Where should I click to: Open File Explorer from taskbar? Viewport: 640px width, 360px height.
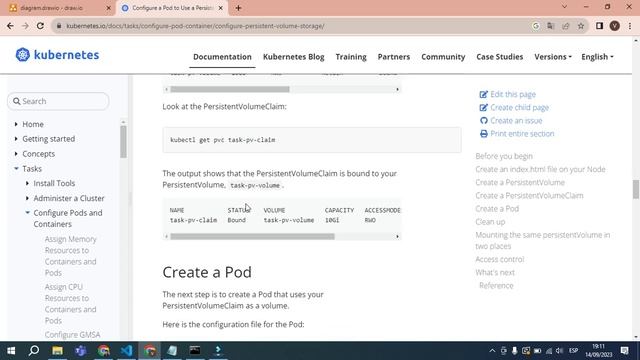[x=58, y=351]
